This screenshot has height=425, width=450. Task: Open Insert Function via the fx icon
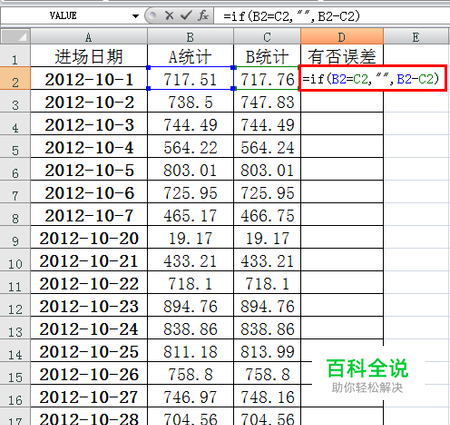click(x=203, y=15)
